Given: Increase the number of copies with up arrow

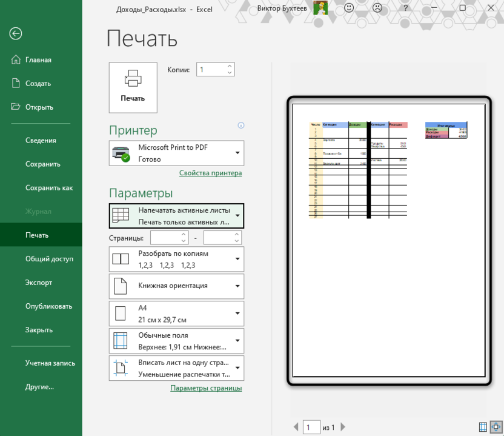Looking at the screenshot, I should click(x=230, y=66).
